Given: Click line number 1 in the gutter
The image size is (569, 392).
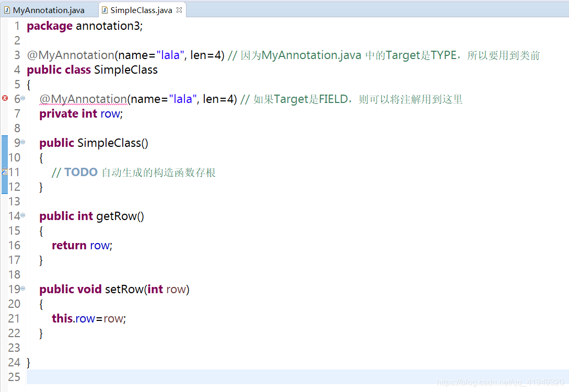Looking at the screenshot, I should 17,26.
